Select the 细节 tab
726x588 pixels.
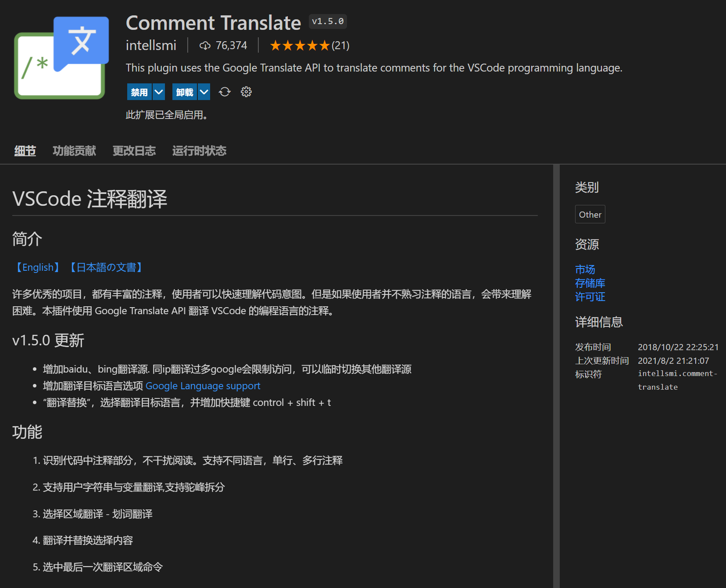[x=25, y=151]
